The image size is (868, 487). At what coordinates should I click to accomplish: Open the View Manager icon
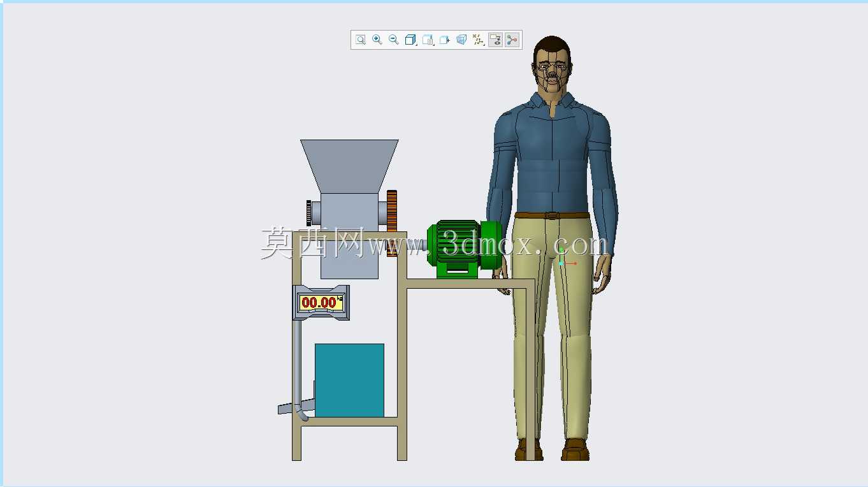tap(445, 40)
